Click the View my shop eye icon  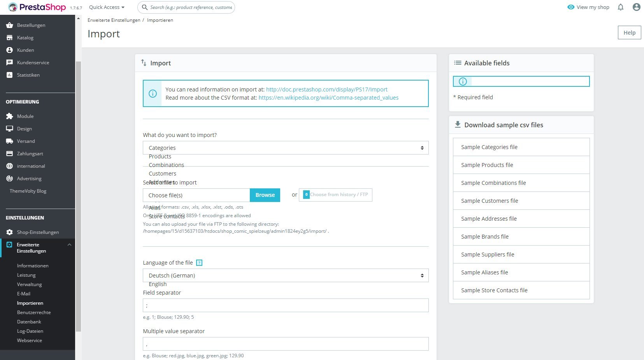tap(571, 7)
